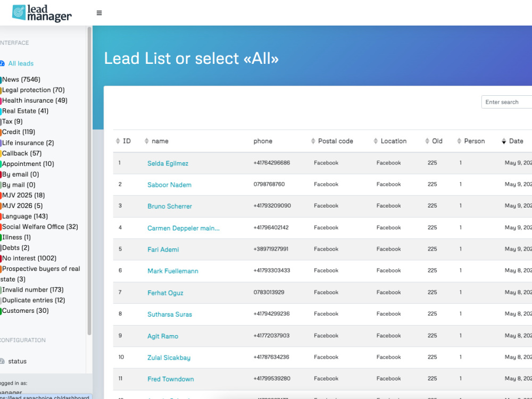The width and height of the screenshot is (532, 399).
Task: Select News (7546) category
Action: click(x=21, y=79)
